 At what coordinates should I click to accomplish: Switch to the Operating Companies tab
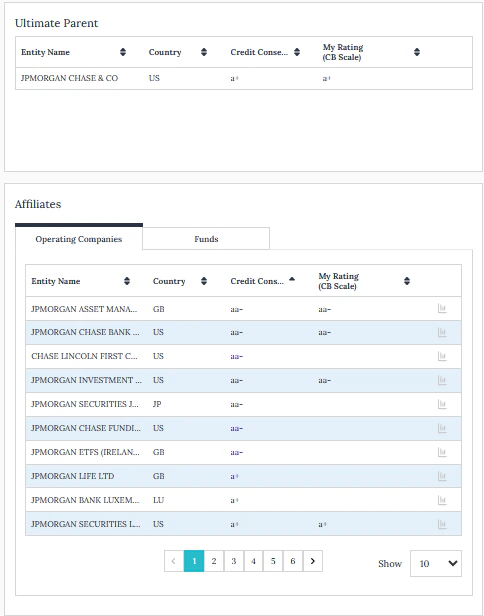coord(79,238)
